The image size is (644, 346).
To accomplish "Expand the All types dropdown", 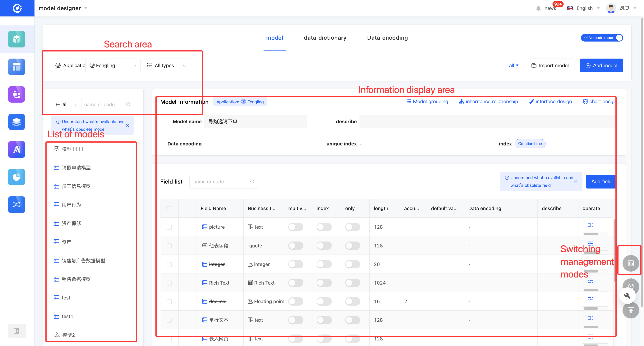I will pyautogui.click(x=167, y=65).
